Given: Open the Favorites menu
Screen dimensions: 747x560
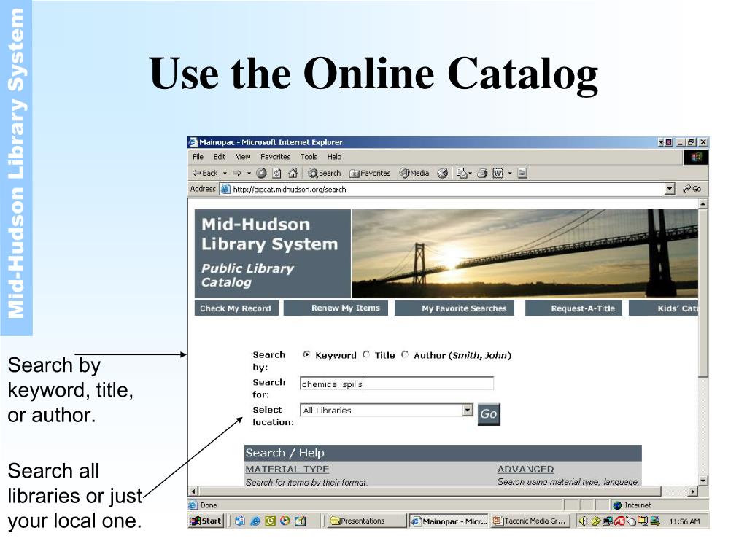Looking at the screenshot, I should [x=275, y=157].
